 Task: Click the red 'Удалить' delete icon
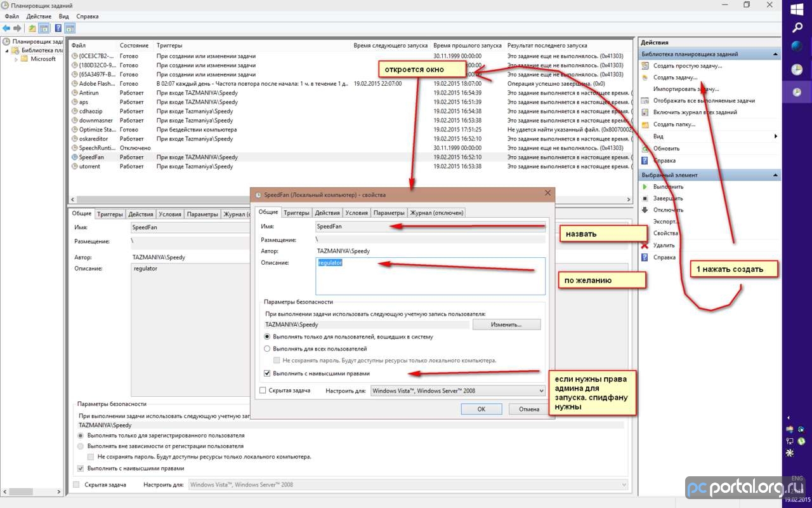645,246
